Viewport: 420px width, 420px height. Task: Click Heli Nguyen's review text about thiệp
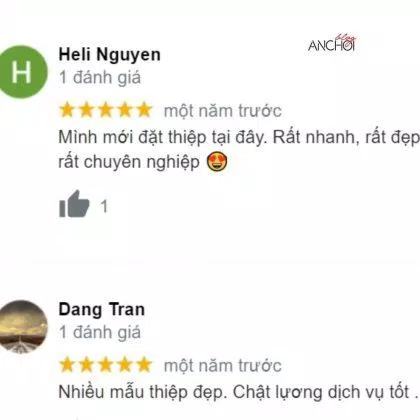coord(239,149)
